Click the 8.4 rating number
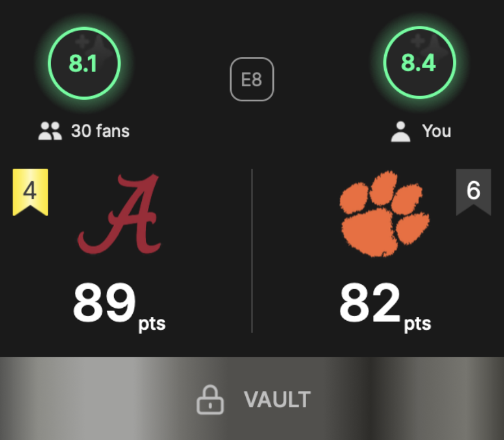Viewport: 504px width, 440px height. [418, 62]
